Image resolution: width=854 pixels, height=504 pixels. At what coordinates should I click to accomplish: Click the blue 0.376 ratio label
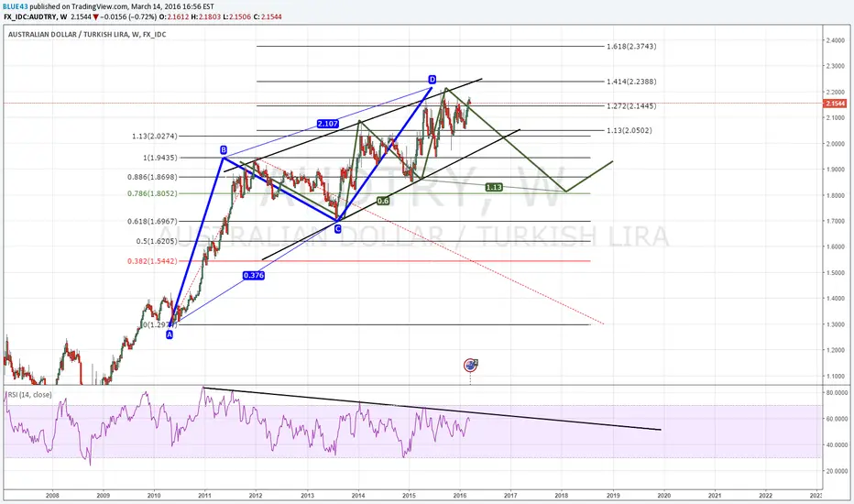(254, 275)
